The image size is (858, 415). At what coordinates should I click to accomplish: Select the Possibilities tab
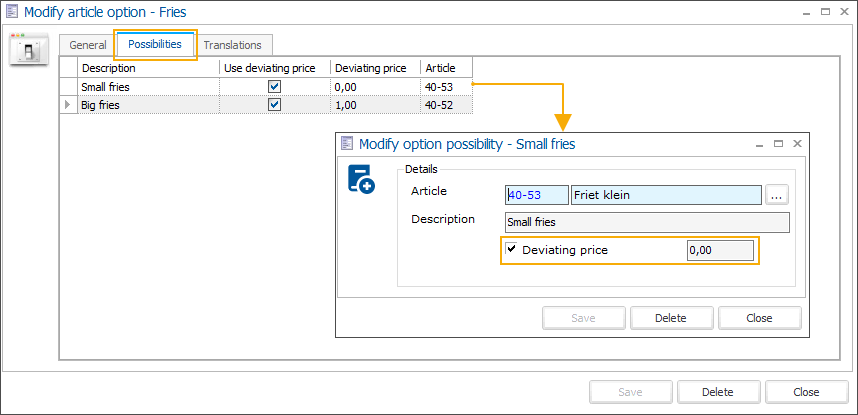click(x=155, y=44)
